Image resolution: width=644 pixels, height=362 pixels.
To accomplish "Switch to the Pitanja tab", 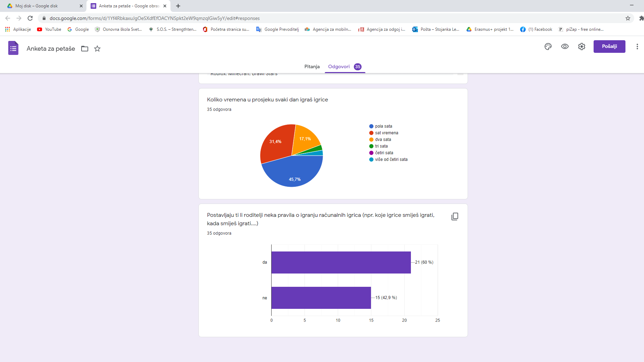I will click(312, 66).
